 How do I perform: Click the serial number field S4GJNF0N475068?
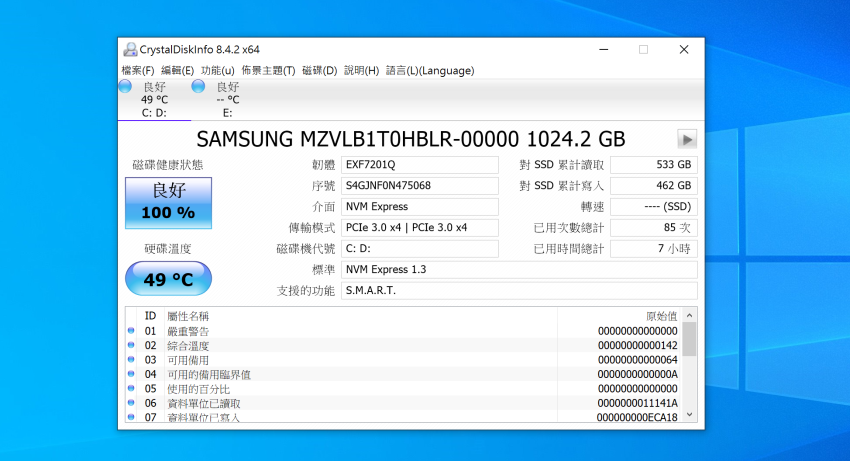point(420,186)
